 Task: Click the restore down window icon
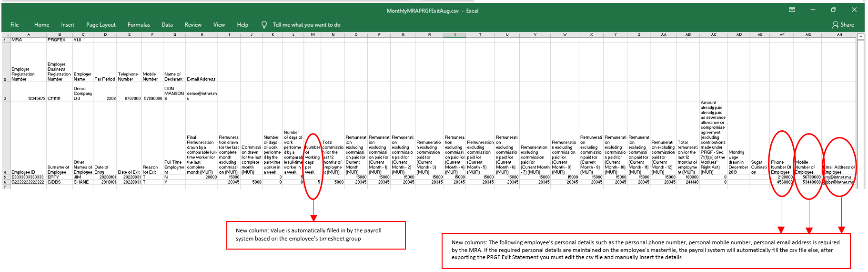833,10
